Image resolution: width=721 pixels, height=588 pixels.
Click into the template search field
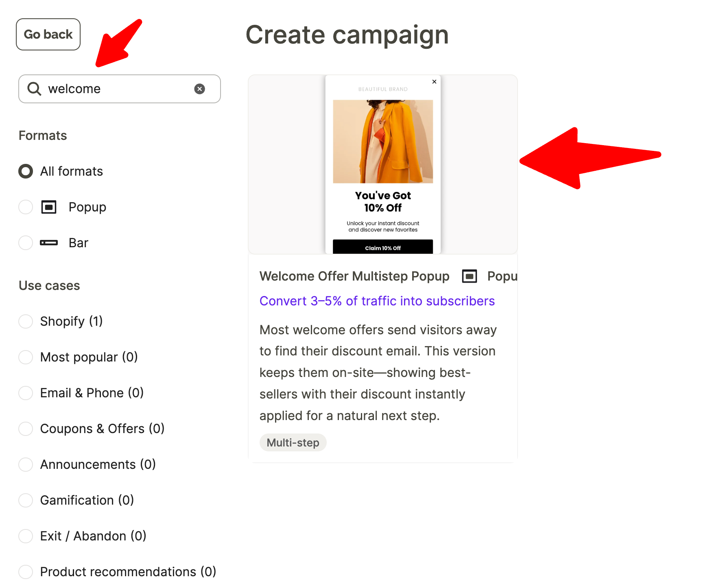pos(118,89)
